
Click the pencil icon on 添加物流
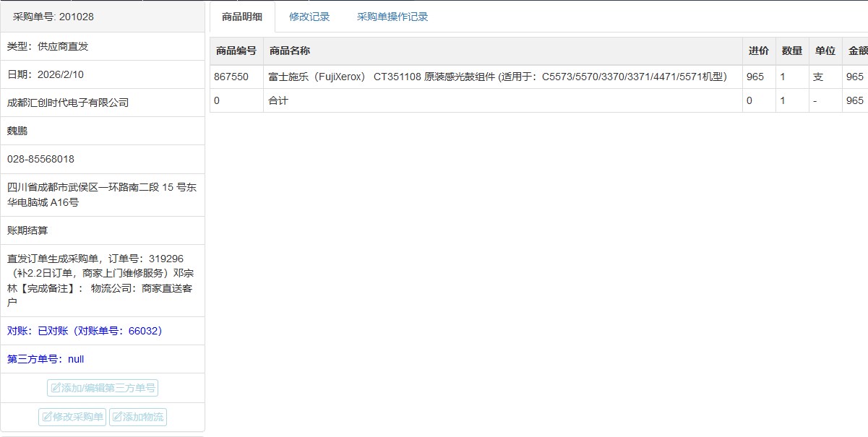coord(117,417)
